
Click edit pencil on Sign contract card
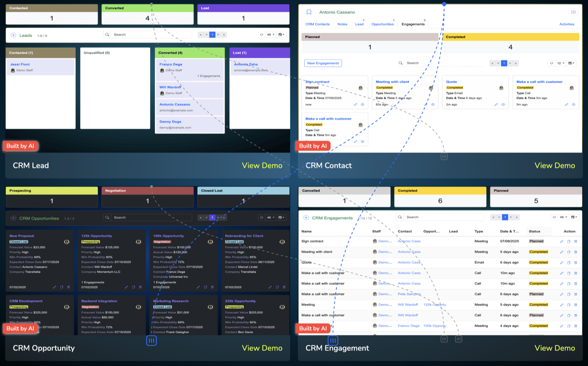355,105
